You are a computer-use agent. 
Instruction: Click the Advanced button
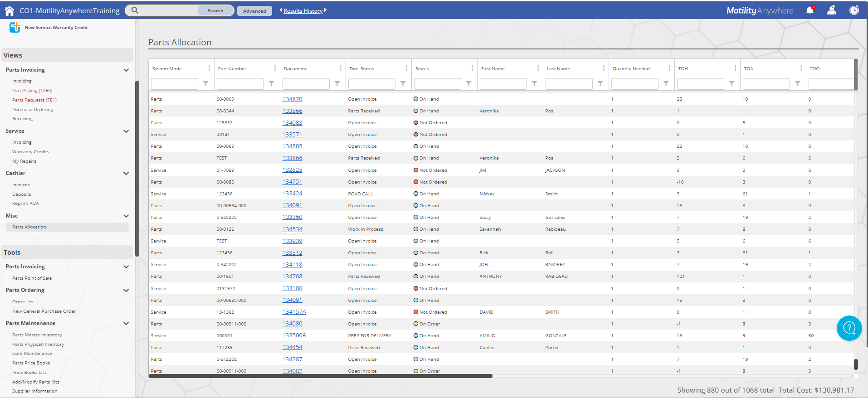pos(254,11)
